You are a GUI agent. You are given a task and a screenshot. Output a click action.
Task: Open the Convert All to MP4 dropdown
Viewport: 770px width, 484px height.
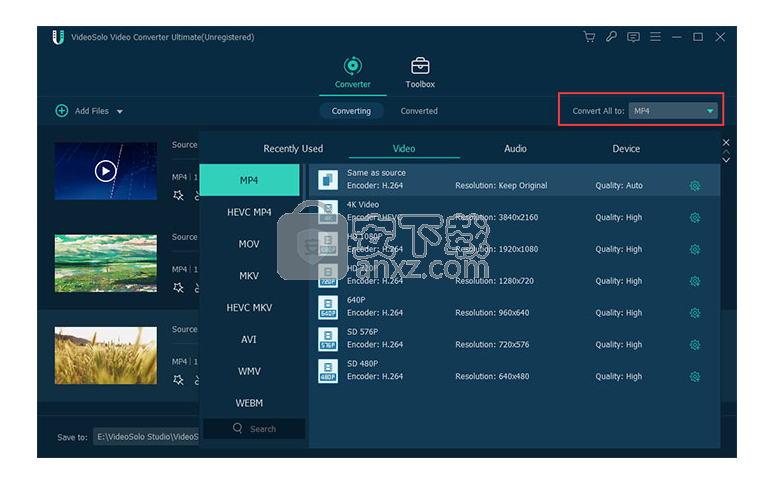tap(673, 111)
